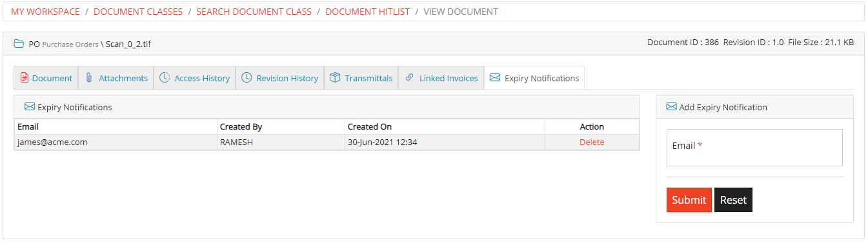Image resolution: width=868 pixels, height=245 pixels.
Task: Submit the expiry notification form
Action: point(689,200)
